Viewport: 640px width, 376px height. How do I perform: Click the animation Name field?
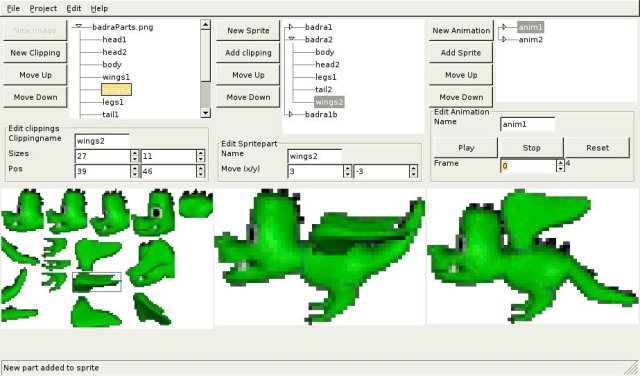pos(527,124)
